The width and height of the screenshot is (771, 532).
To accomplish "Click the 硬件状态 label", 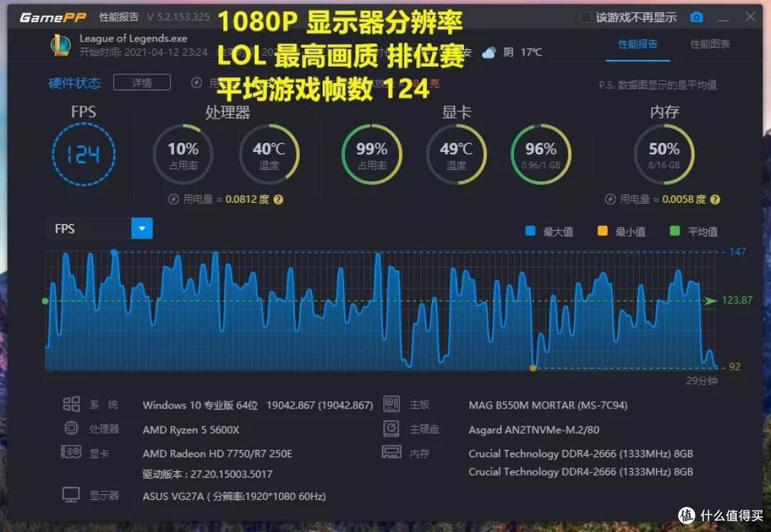I will 75,83.
